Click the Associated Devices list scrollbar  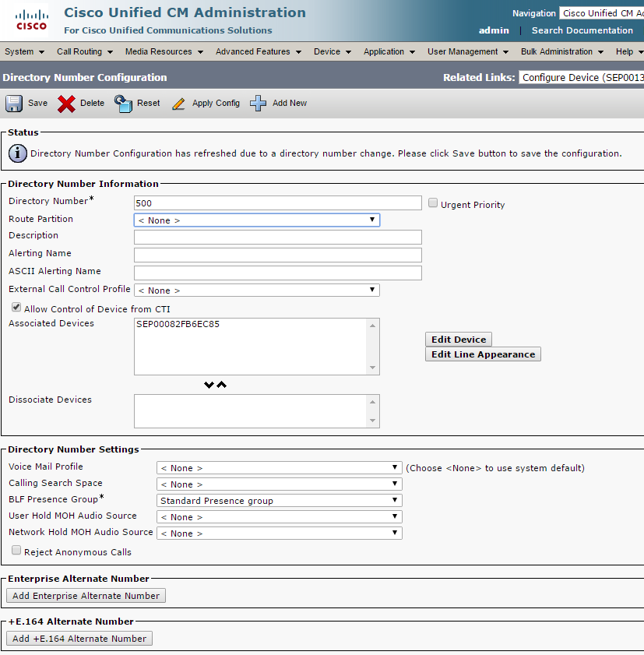[373, 347]
